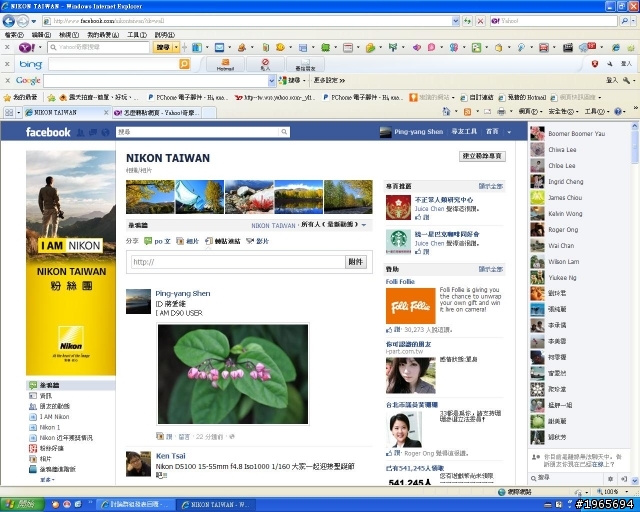The height and width of the screenshot is (512, 640).
Task: Expand the Facebook account menu arrow
Action: click(509, 132)
